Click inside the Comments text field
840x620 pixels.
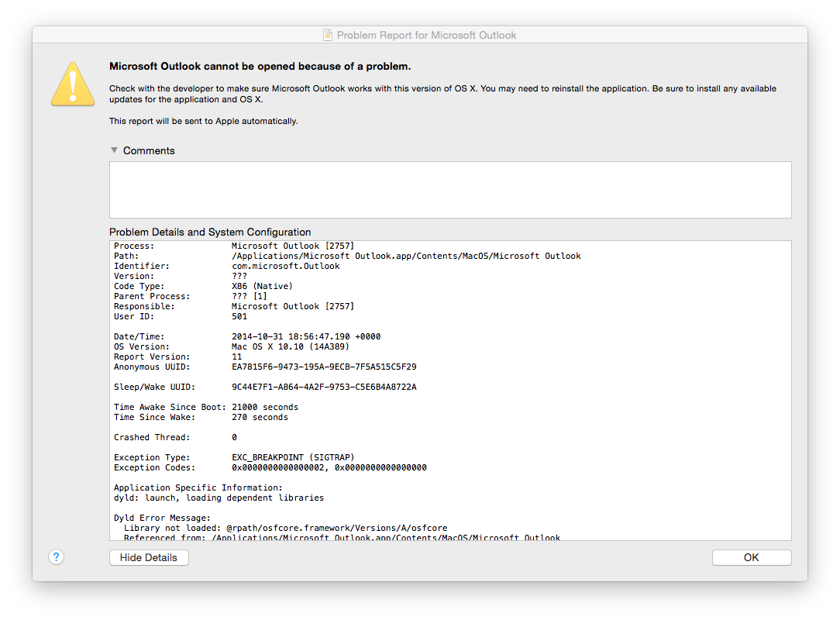coord(450,190)
